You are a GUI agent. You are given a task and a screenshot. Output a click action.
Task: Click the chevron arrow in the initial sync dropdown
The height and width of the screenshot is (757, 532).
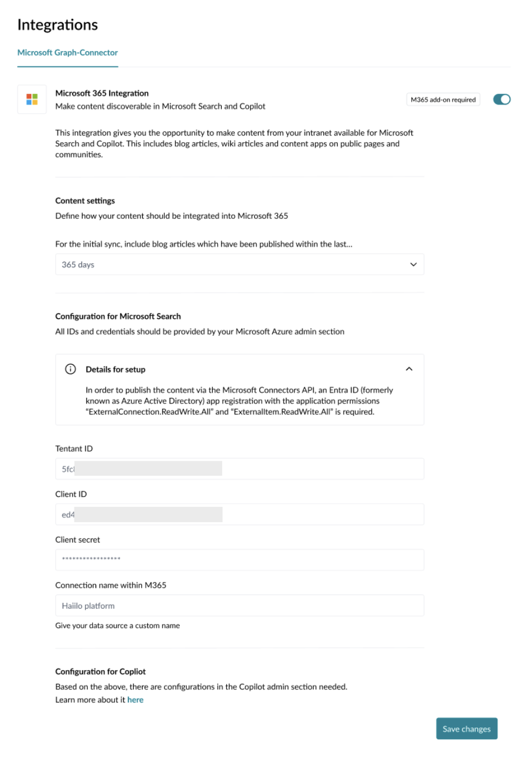click(x=413, y=264)
